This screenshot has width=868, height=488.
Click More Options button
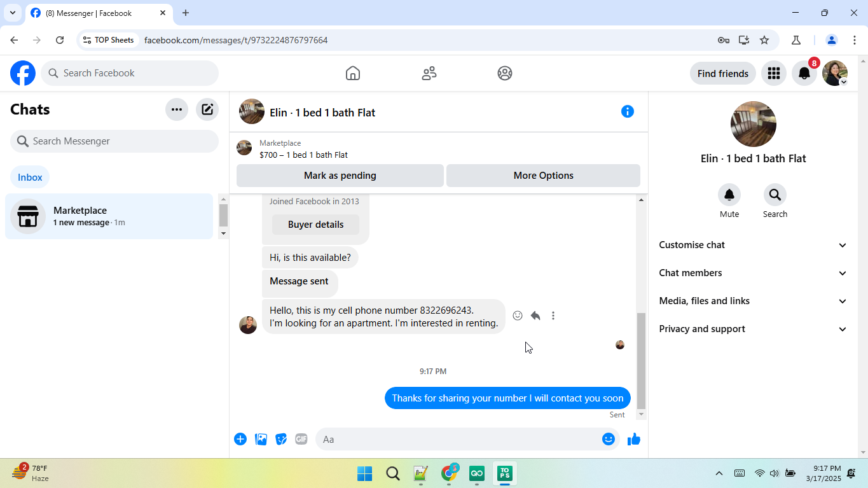click(544, 176)
